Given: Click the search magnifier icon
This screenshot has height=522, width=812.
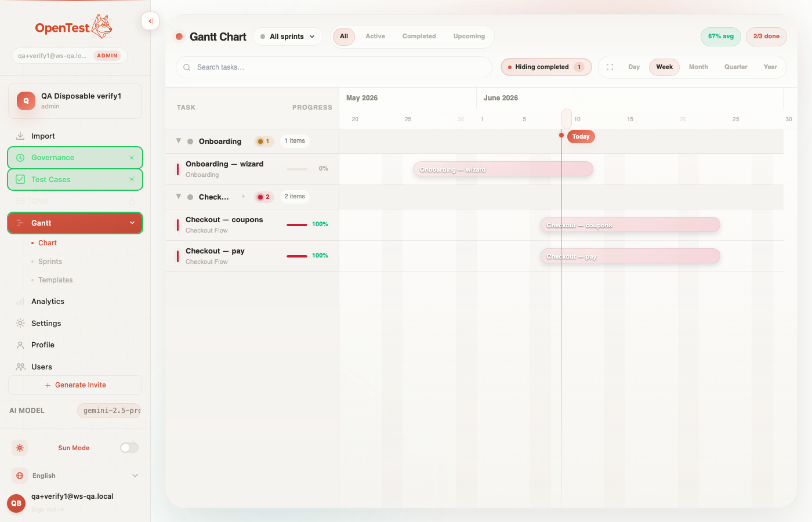Looking at the screenshot, I should [x=187, y=67].
